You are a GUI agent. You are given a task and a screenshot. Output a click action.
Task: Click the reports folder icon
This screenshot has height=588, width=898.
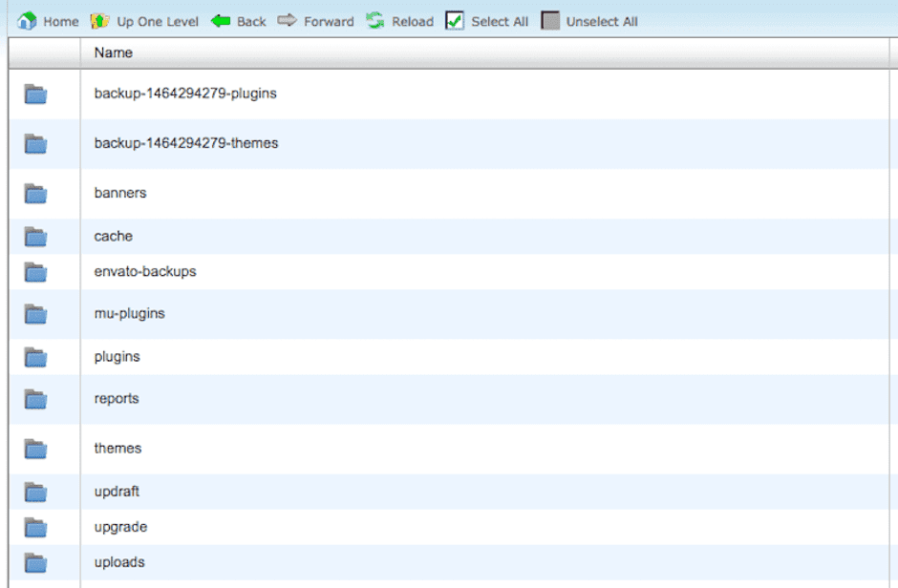pos(35,399)
